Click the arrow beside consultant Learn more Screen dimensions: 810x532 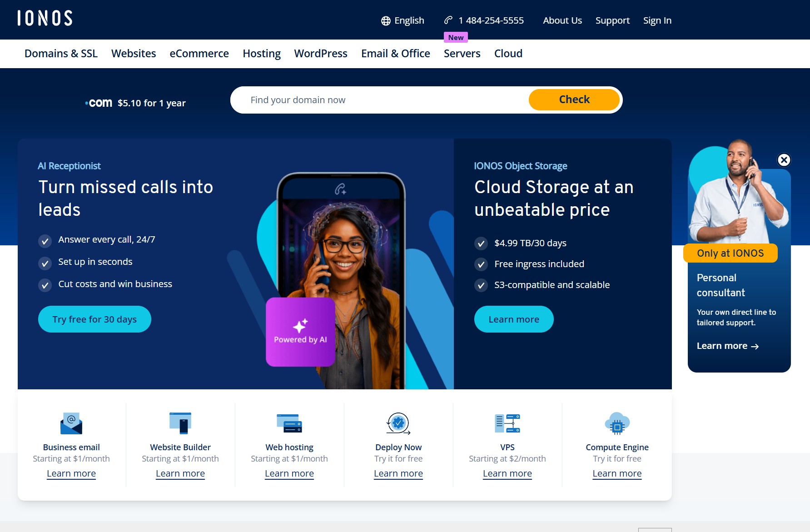pos(755,347)
